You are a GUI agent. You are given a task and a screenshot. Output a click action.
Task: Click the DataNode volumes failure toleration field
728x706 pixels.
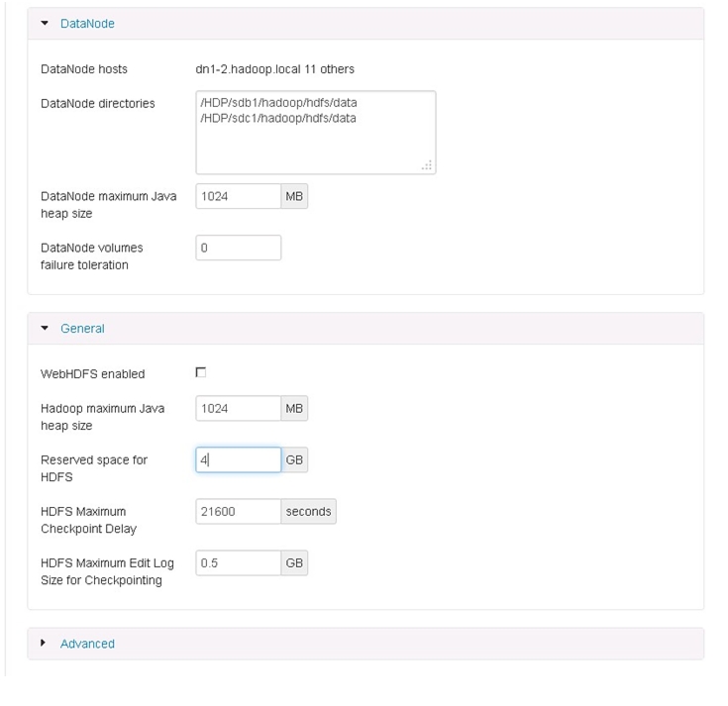[238, 248]
